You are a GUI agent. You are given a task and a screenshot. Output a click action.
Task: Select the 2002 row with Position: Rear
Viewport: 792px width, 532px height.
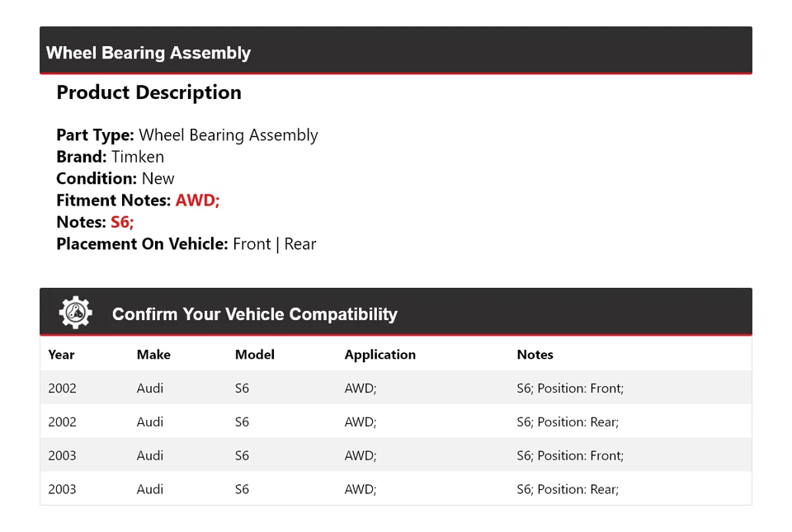point(395,422)
